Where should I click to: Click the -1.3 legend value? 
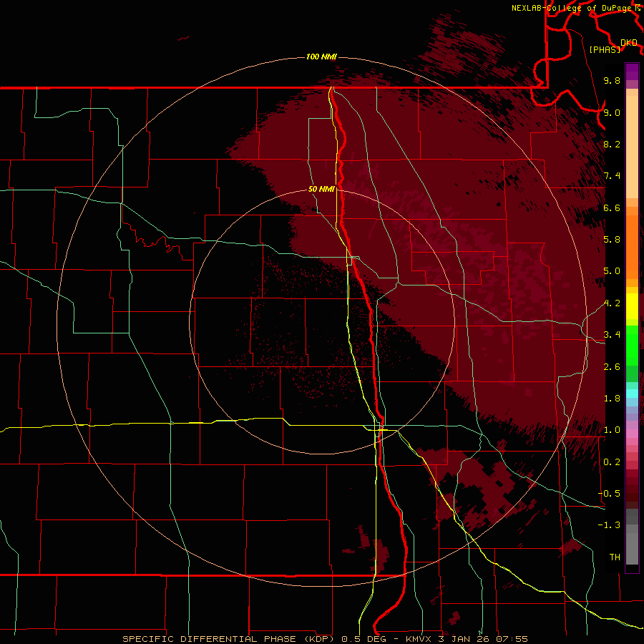(x=610, y=525)
